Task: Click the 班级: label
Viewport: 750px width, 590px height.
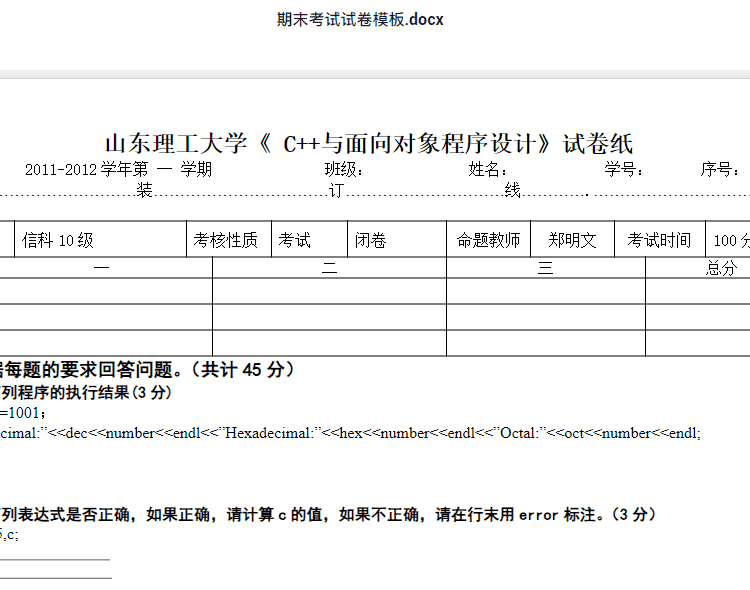Action: [x=344, y=169]
